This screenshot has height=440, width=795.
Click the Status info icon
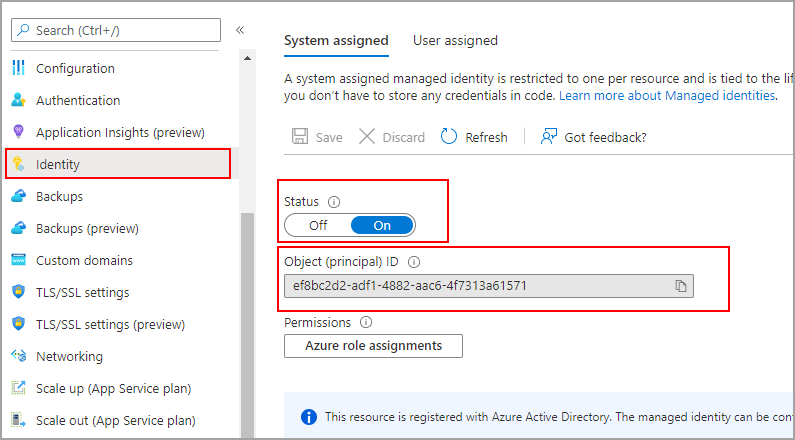(x=334, y=201)
